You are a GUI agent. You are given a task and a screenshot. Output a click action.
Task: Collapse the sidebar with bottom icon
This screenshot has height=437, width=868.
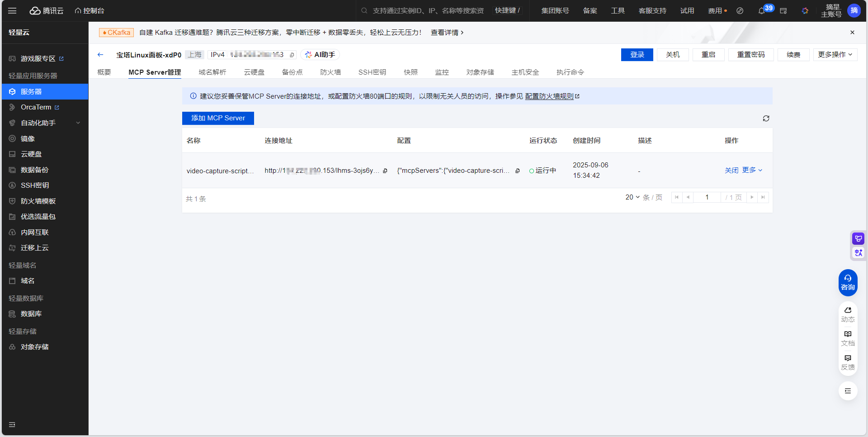[12, 425]
